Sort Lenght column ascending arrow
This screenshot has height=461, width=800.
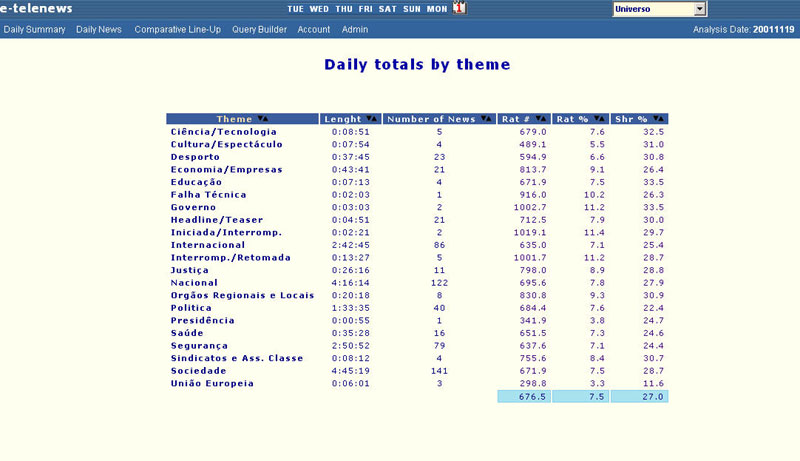tap(374, 118)
